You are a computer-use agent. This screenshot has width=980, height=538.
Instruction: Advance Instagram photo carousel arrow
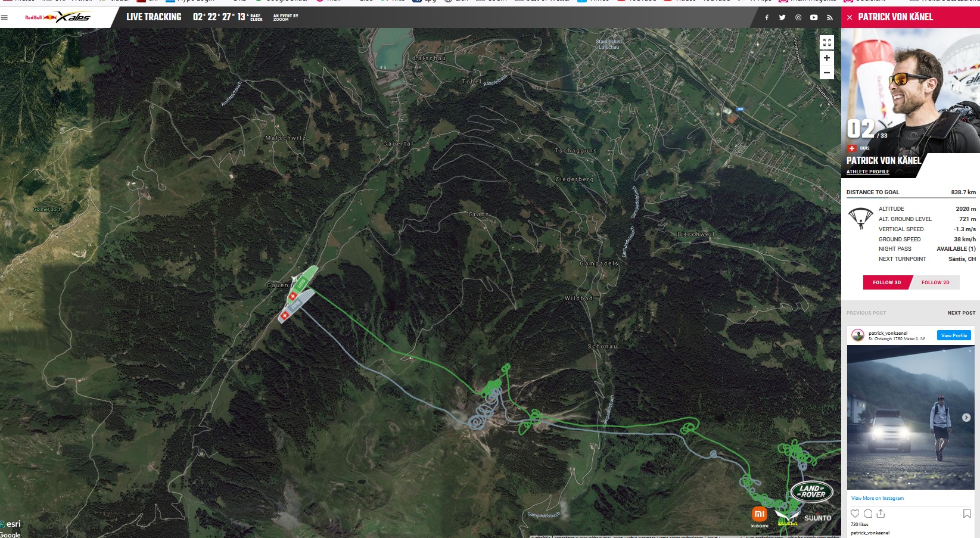966,418
